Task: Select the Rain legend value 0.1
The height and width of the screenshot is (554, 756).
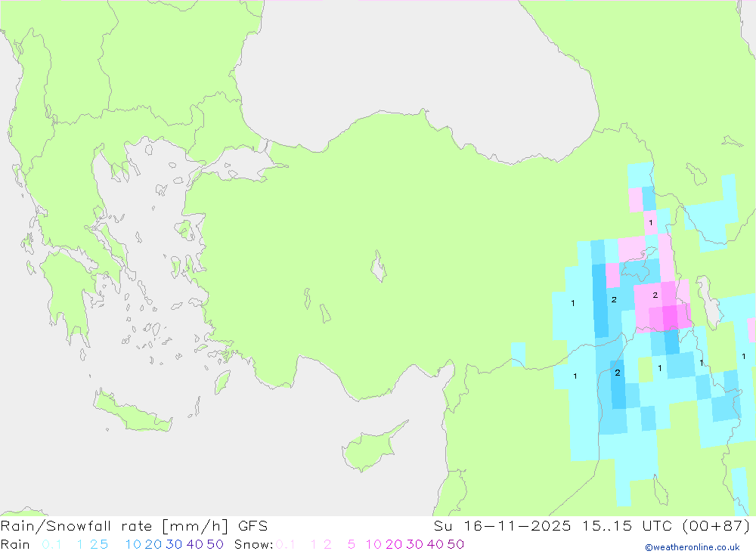Action: (x=51, y=544)
